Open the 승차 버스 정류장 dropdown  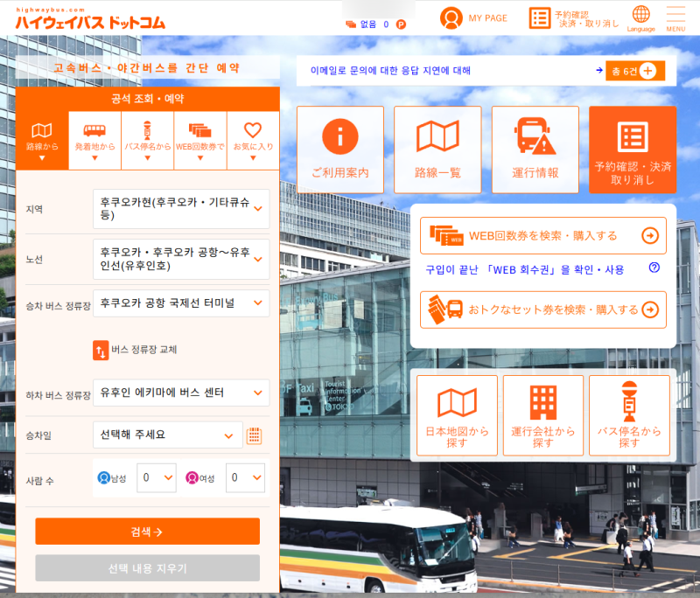point(181,303)
